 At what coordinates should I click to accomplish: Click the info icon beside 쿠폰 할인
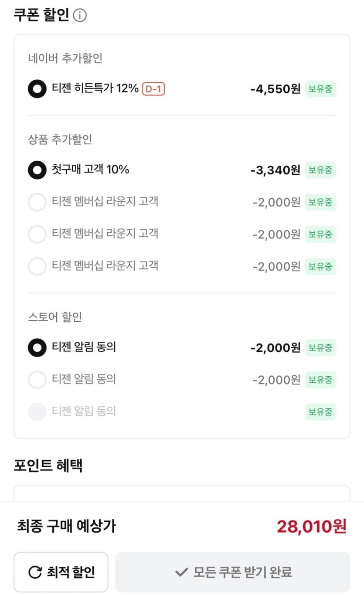coord(80,16)
